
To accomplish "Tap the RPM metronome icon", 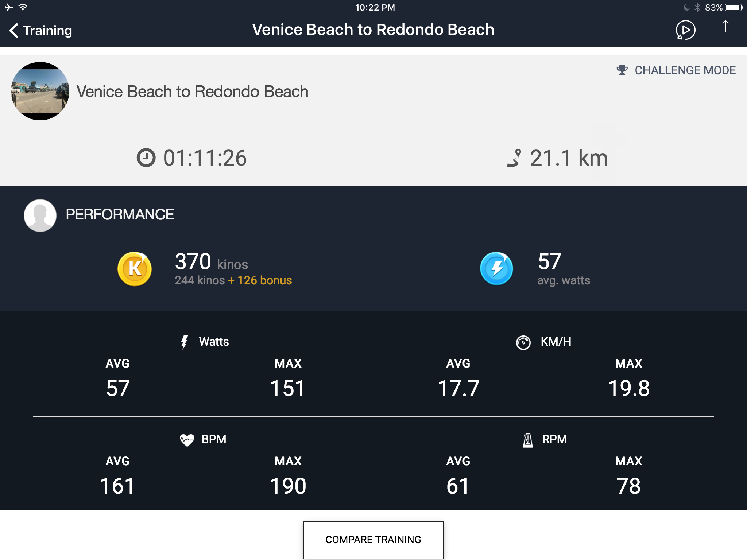I will tap(527, 440).
